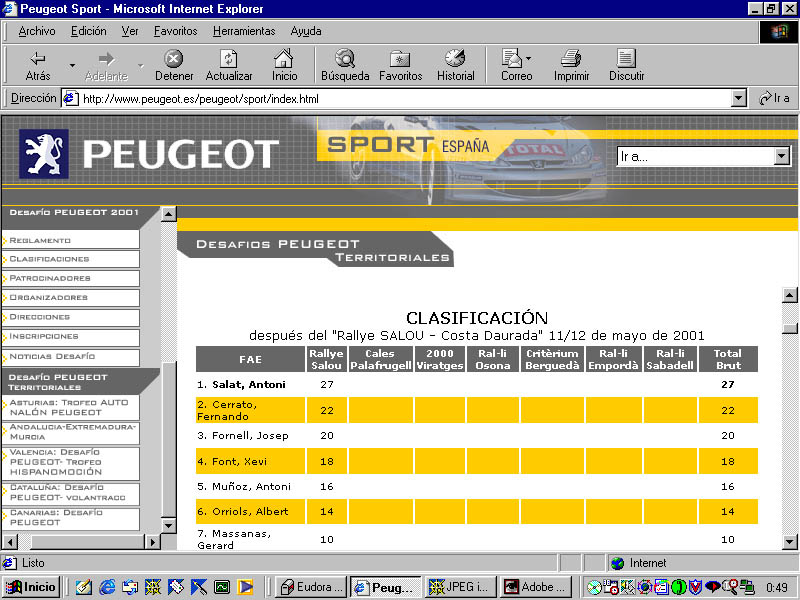
Task: Click in the URL address field
Action: coord(406,98)
